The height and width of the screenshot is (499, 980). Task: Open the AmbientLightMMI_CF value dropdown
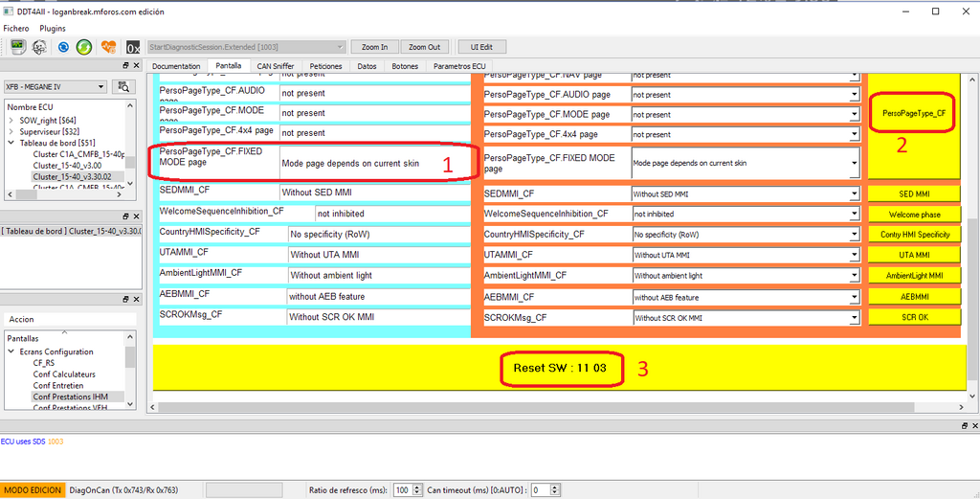[x=855, y=275]
